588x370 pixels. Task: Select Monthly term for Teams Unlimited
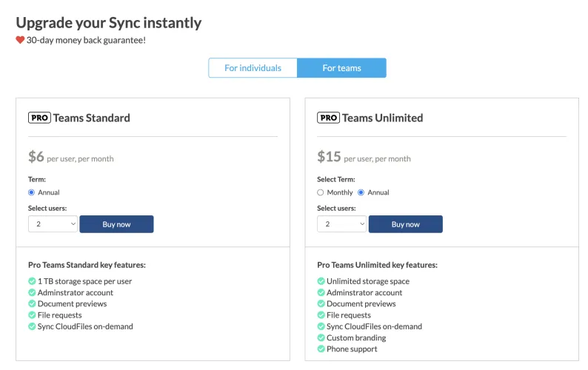coord(321,192)
